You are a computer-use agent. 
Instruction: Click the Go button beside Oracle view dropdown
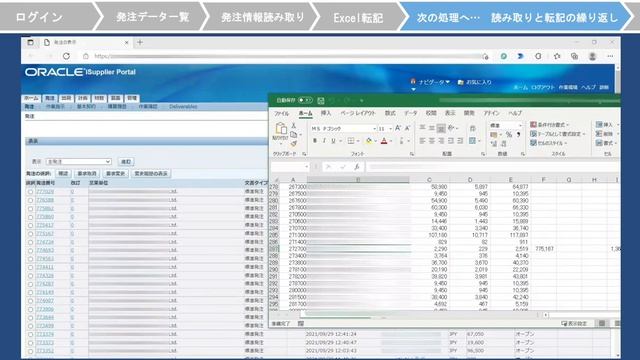pyautogui.click(x=126, y=162)
